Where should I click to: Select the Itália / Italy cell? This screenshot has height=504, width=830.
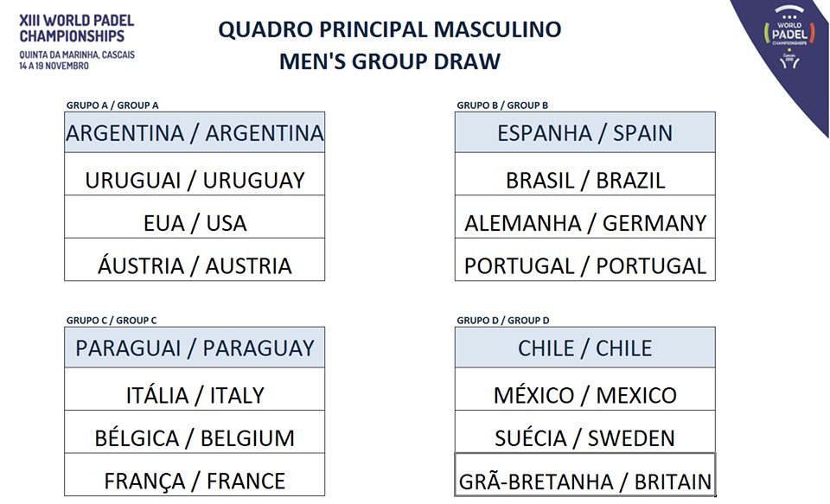pyautogui.click(x=195, y=395)
